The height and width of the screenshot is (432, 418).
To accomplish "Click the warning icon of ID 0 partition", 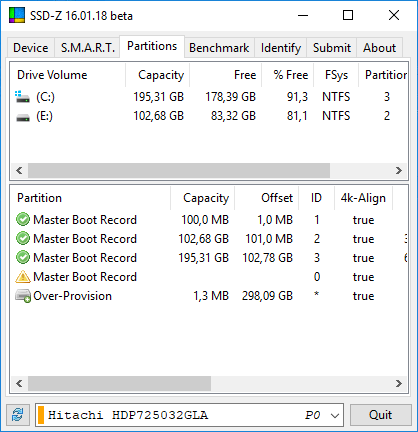I will (x=23, y=276).
